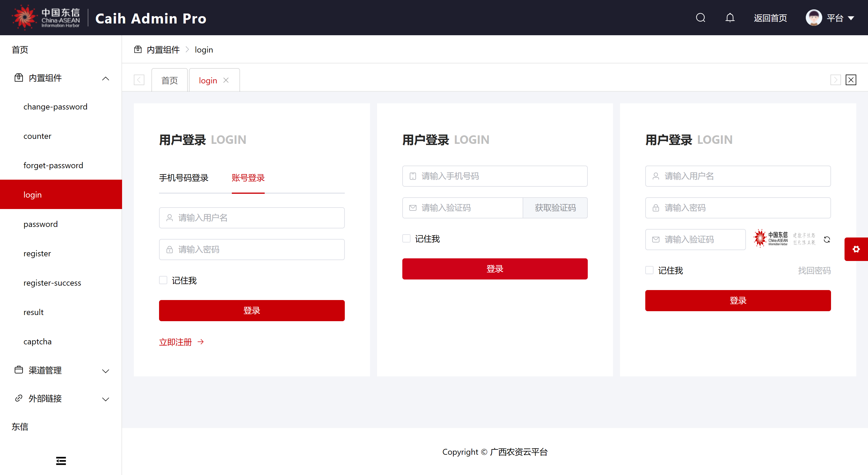
Task: Switch to 手机号码登录 tab
Action: pos(184,178)
